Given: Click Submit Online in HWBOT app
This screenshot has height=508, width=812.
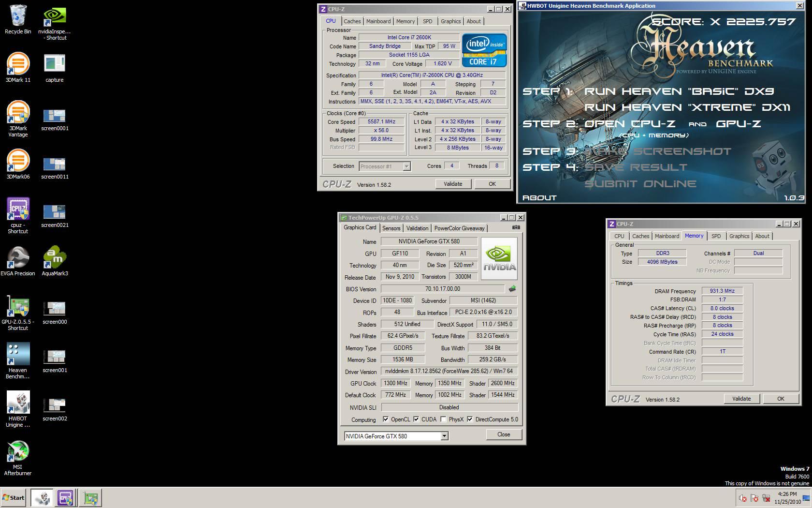Looking at the screenshot, I should coord(640,184).
